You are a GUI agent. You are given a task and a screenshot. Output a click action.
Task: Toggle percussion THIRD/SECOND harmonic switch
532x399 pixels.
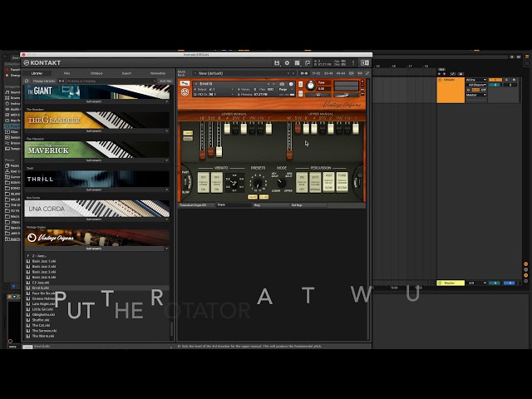342,182
